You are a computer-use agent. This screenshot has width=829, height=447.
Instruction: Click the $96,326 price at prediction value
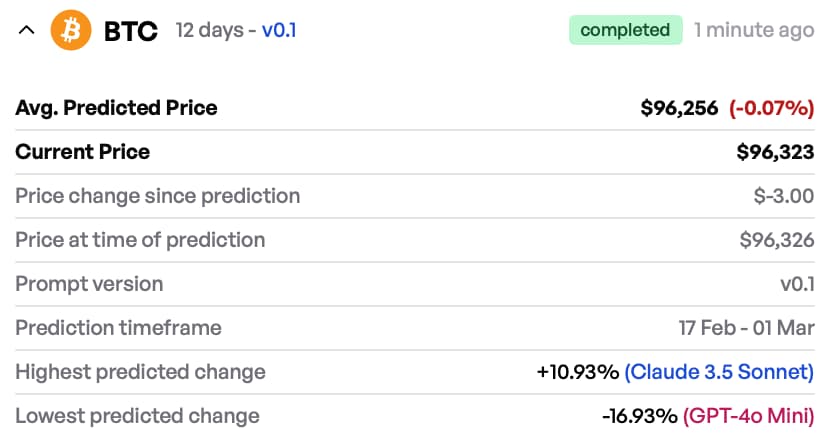click(776, 240)
